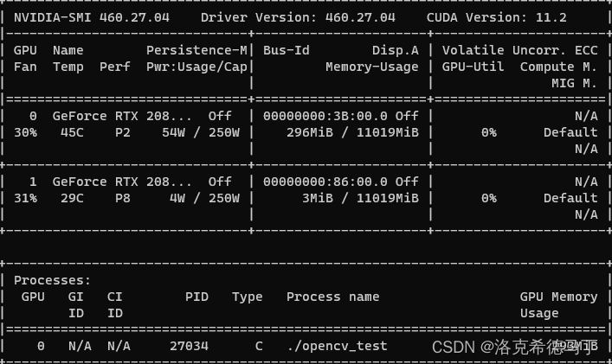612x364 pixels.
Task: Click the Compute M. header
Action: pos(558,67)
